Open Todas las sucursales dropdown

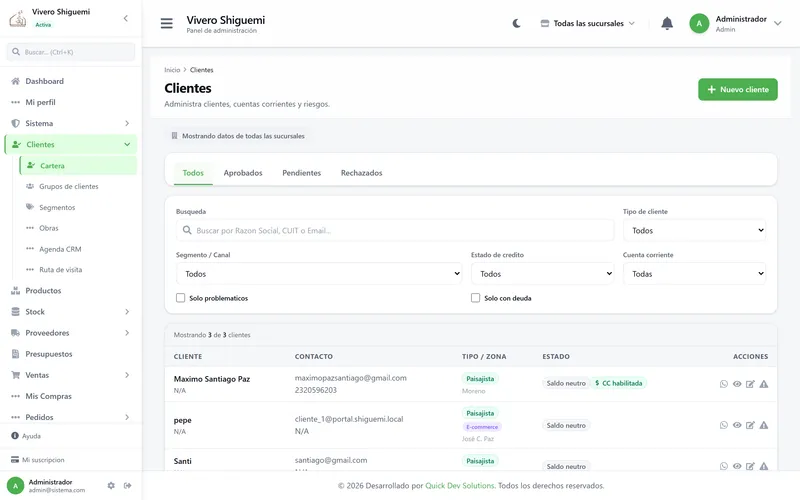pyautogui.click(x=588, y=23)
